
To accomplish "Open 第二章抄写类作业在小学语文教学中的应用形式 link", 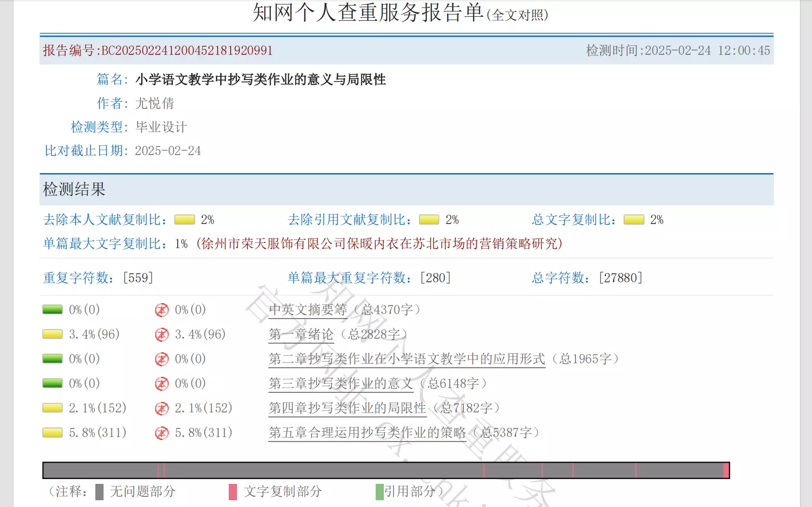I will pos(407,359).
